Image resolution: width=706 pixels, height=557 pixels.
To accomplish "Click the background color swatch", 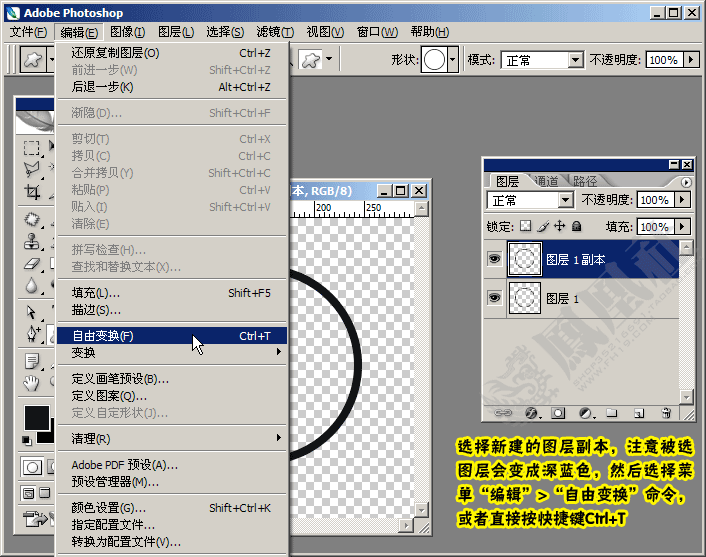I will (x=46, y=436).
